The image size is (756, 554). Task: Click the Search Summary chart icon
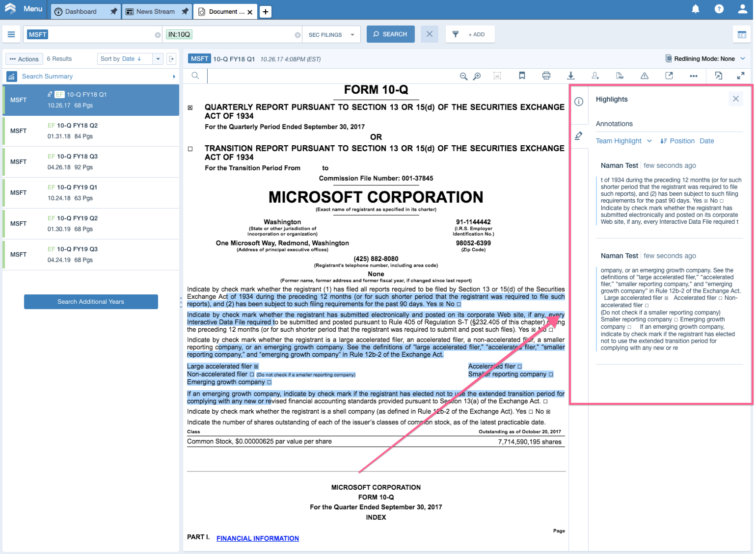[12, 77]
